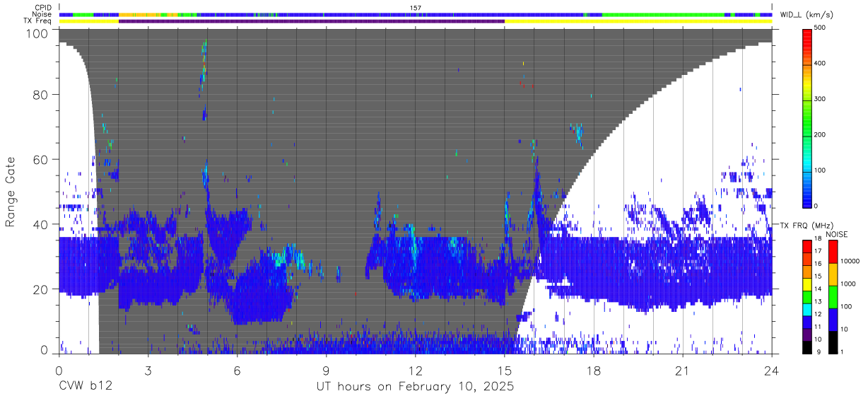The height and width of the screenshot is (401, 868).
Task: Click the 12 hour x-axis tick label
Action: click(x=416, y=371)
